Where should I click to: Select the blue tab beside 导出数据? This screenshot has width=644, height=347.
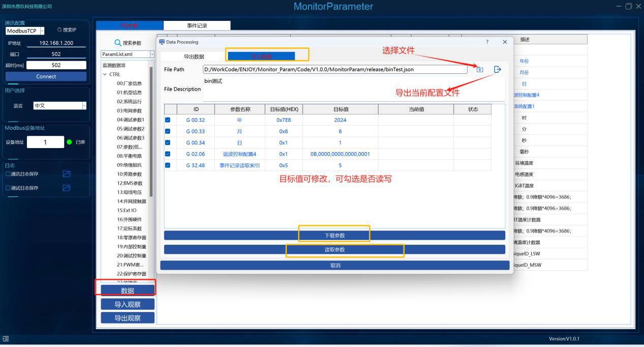pyautogui.click(x=261, y=56)
